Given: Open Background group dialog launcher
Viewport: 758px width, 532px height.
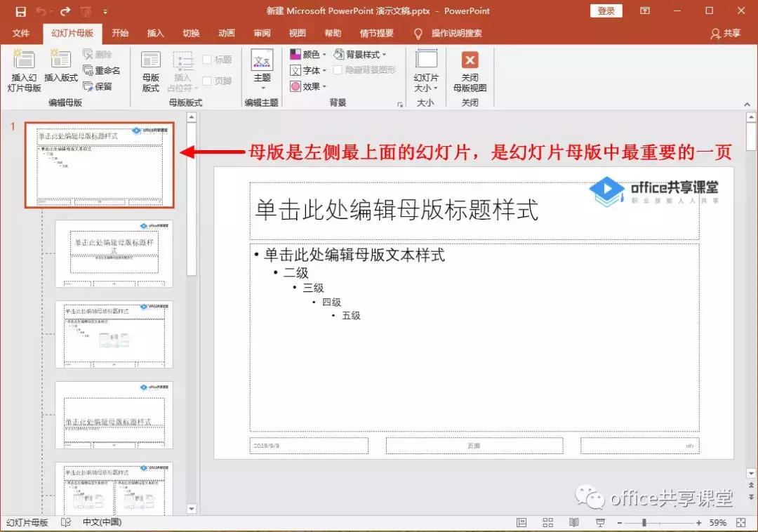Looking at the screenshot, I should point(400,104).
